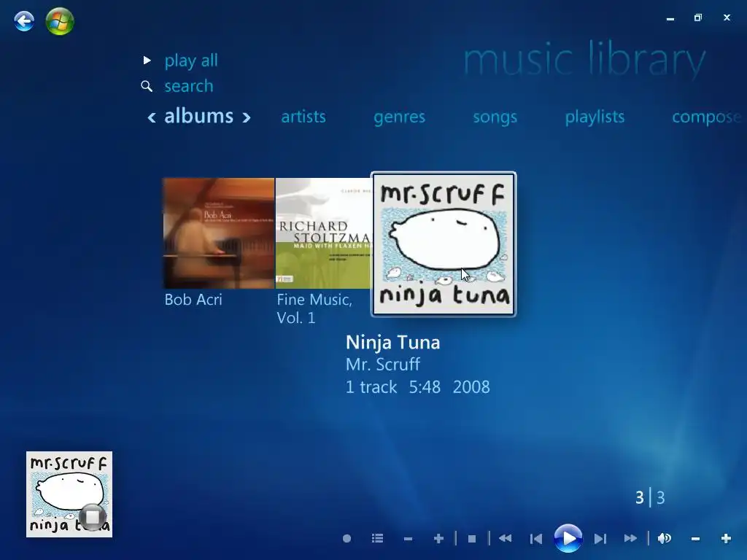Restore down the Media Center window
747x560 pixels.
click(x=698, y=17)
